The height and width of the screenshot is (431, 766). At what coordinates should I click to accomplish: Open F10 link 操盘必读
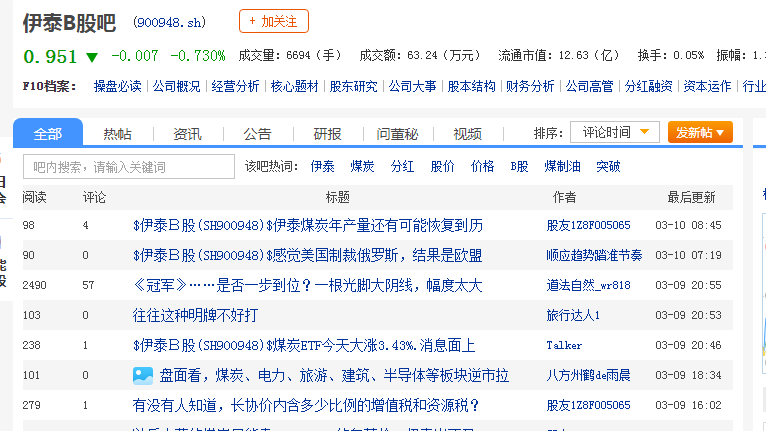pyautogui.click(x=117, y=86)
